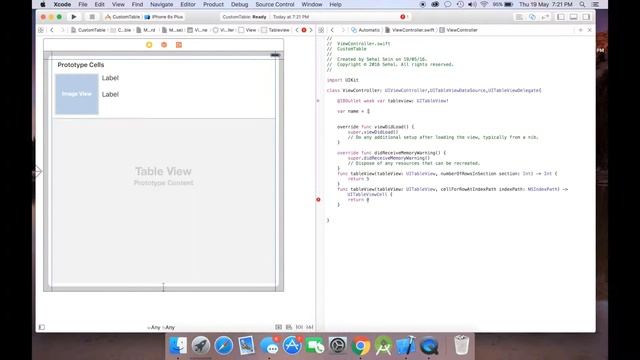Viewport: 640px width, 360px height.
Task: Toggle the document outline at the canvas bottom
Action: 42,327
